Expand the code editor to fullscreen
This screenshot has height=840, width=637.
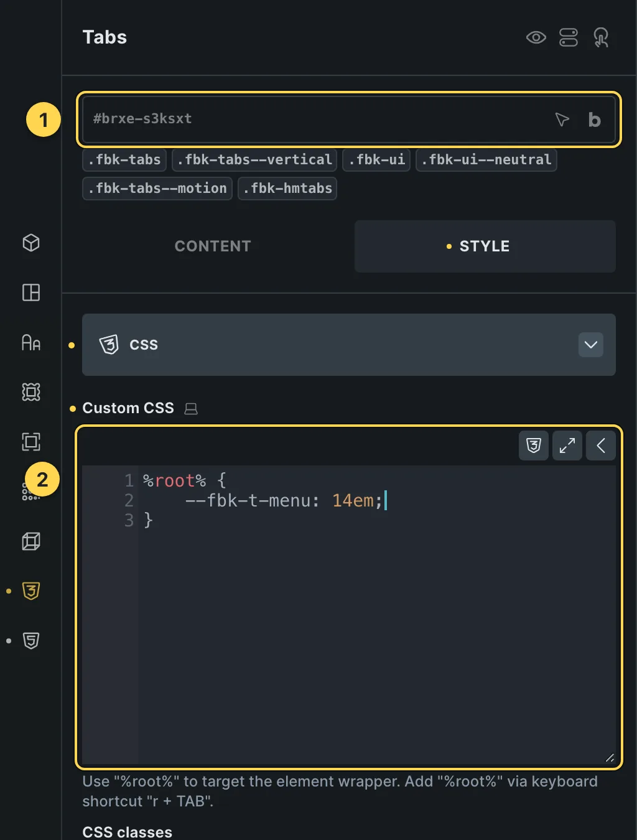click(567, 446)
